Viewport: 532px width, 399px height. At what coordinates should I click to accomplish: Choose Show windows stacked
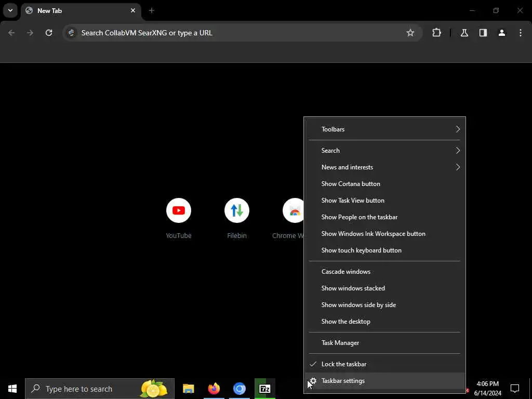pyautogui.click(x=385, y=288)
